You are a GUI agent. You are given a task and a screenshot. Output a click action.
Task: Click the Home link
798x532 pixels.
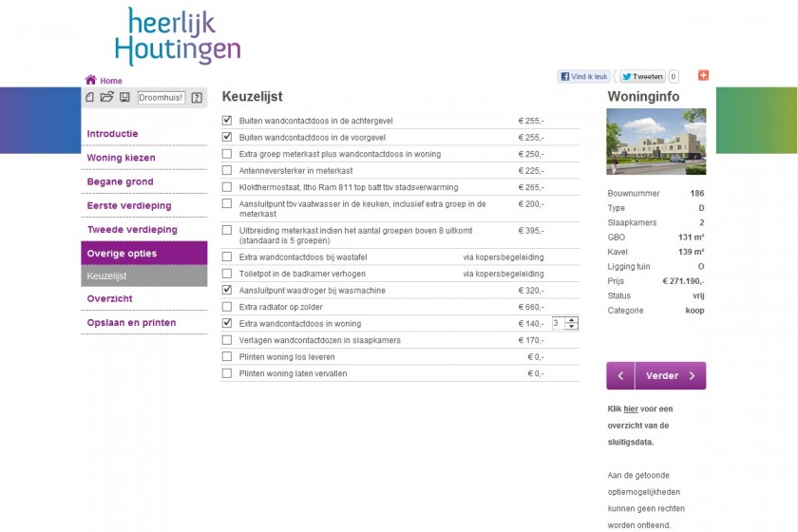point(111,81)
